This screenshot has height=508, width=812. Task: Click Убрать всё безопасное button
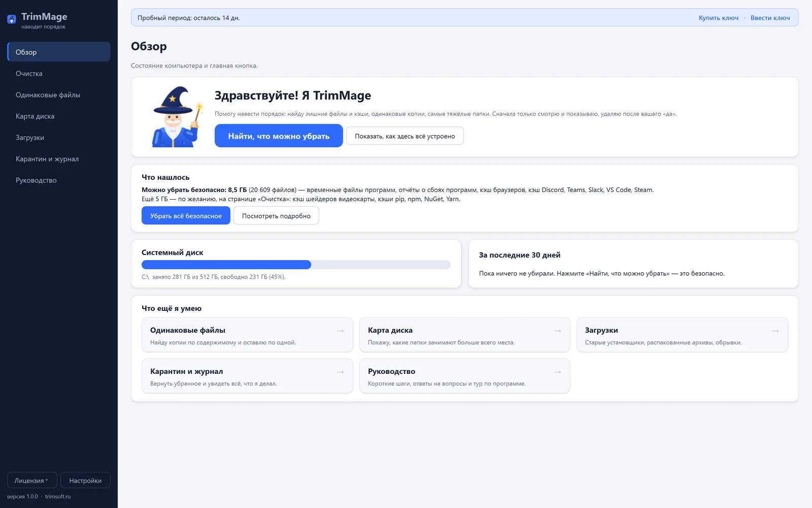(186, 215)
